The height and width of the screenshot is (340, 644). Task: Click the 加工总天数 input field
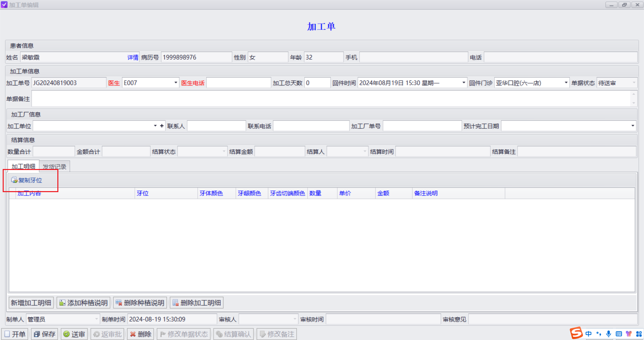[x=317, y=83]
